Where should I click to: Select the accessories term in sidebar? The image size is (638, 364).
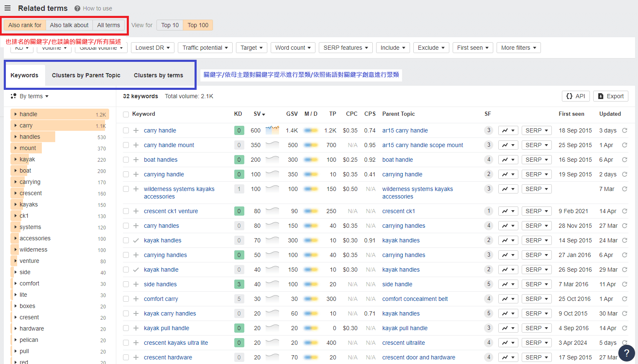tap(35, 238)
